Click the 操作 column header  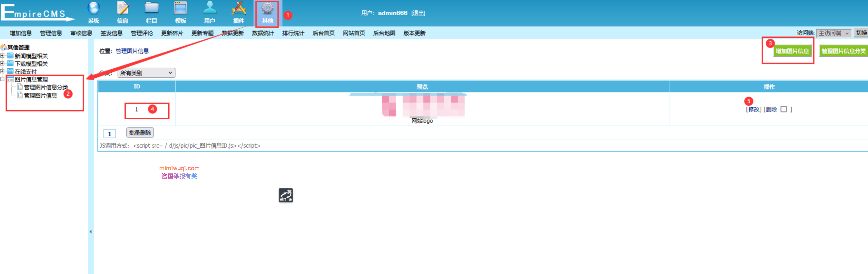[769, 87]
